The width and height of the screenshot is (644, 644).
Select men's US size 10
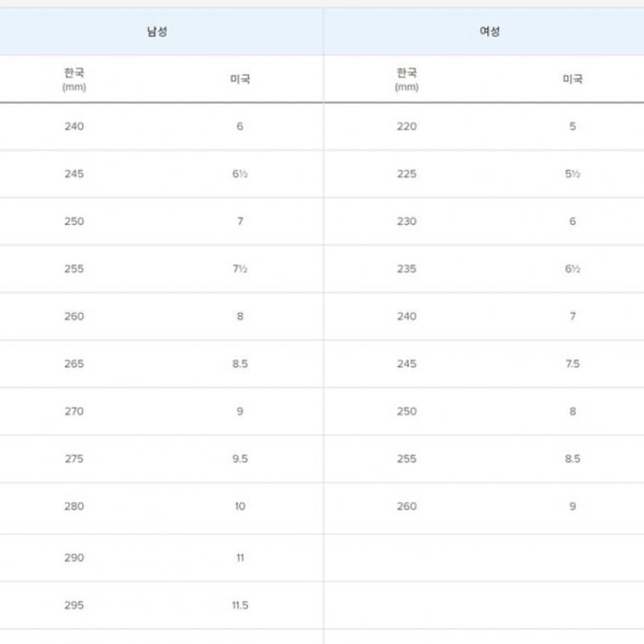[x=240, y=506]
